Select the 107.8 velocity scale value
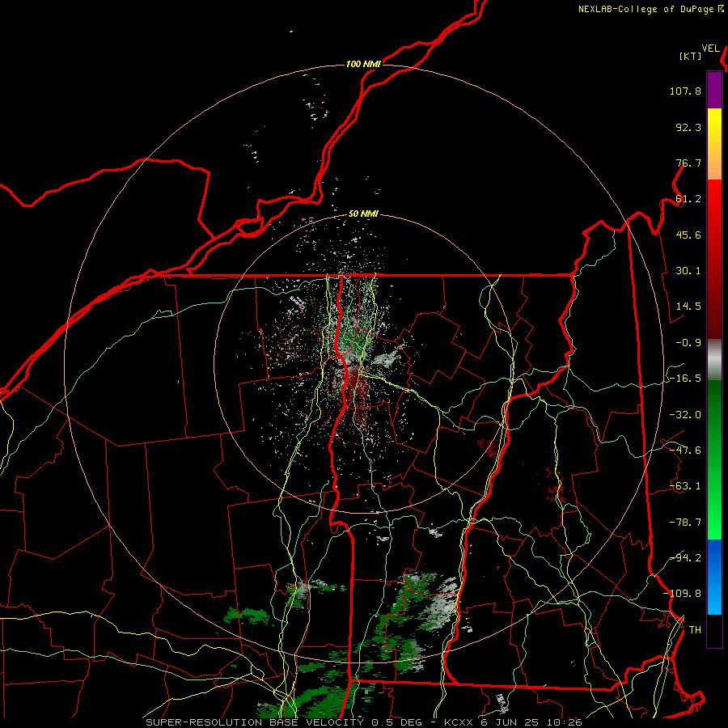The height and width of the screenshot is (728, 728). [x=685, y=91]
